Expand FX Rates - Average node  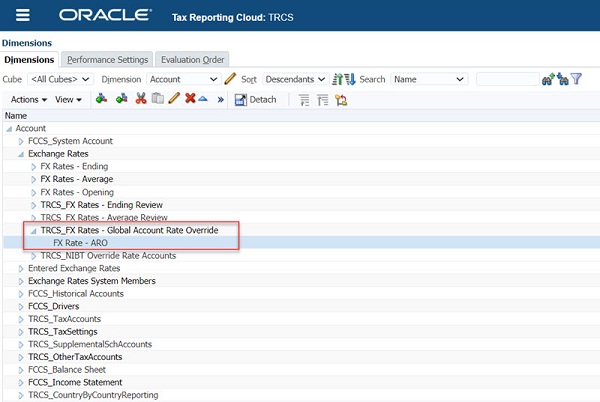click(x=34, y=179)
